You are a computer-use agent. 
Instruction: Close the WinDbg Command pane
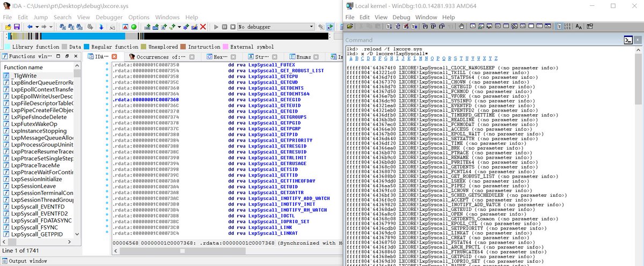click(638, 40)
